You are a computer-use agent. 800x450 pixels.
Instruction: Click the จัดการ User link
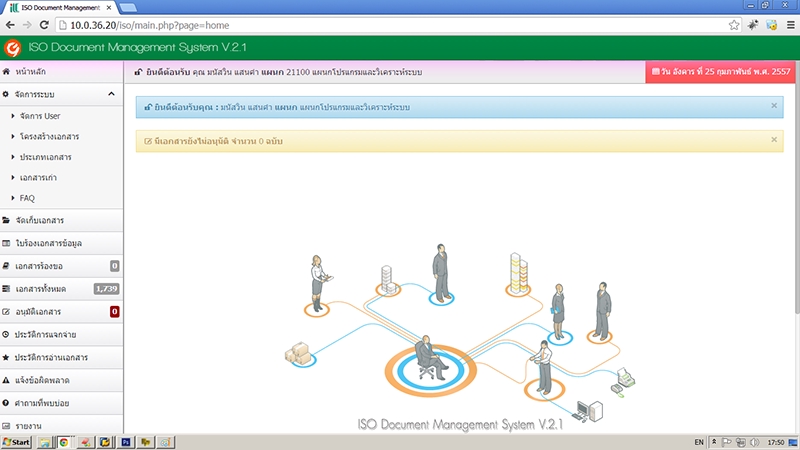[40, 116]
